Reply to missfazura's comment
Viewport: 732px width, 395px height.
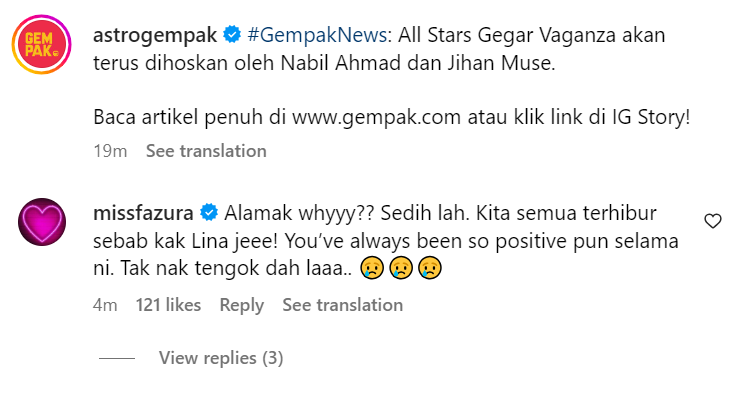tap(242, 305)
